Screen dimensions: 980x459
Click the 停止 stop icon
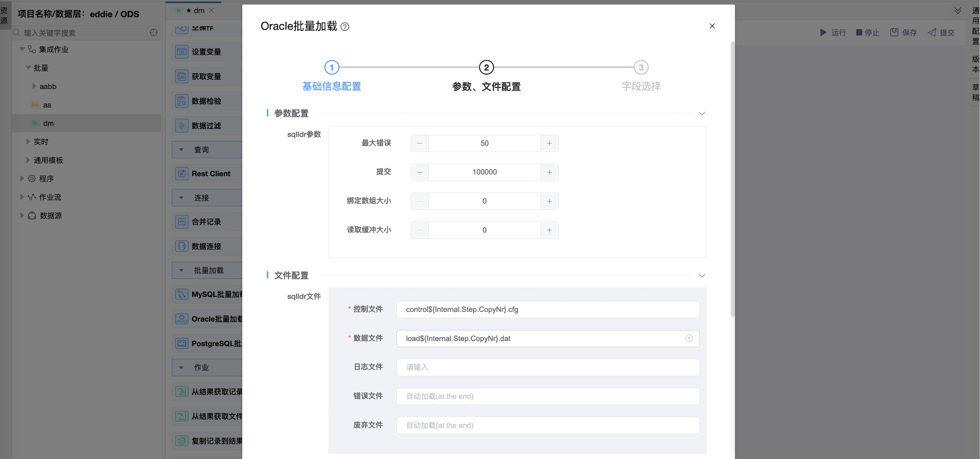point(859,32)
